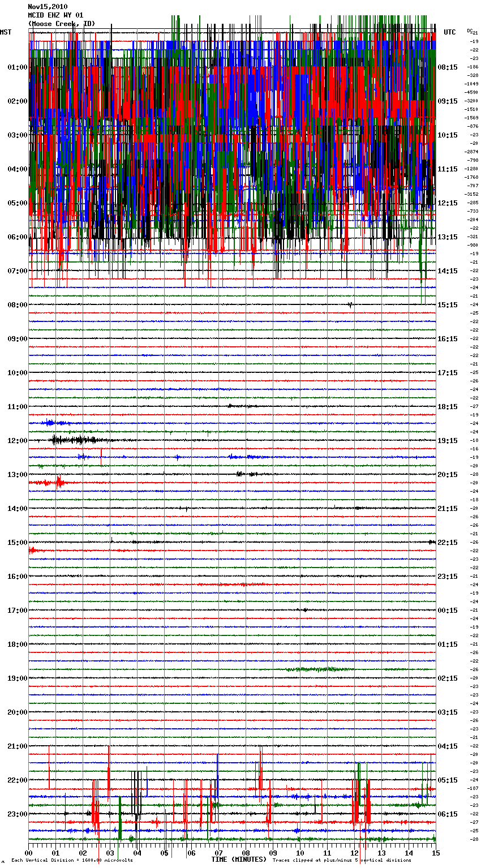The height and width of the screenshot is (868, 481).
Task: Select the 15:00 MST time label
Action: [x=18, y=543]
